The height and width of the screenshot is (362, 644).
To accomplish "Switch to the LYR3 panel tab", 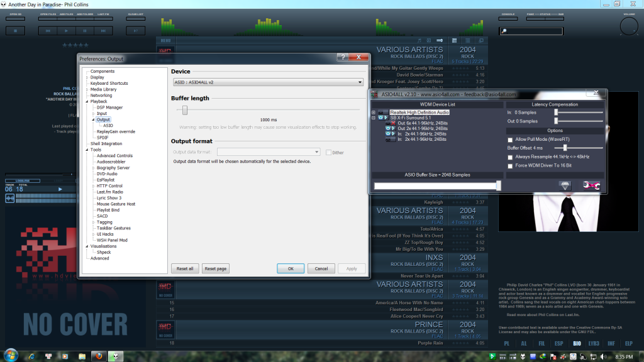I will (x=594, y=344).
